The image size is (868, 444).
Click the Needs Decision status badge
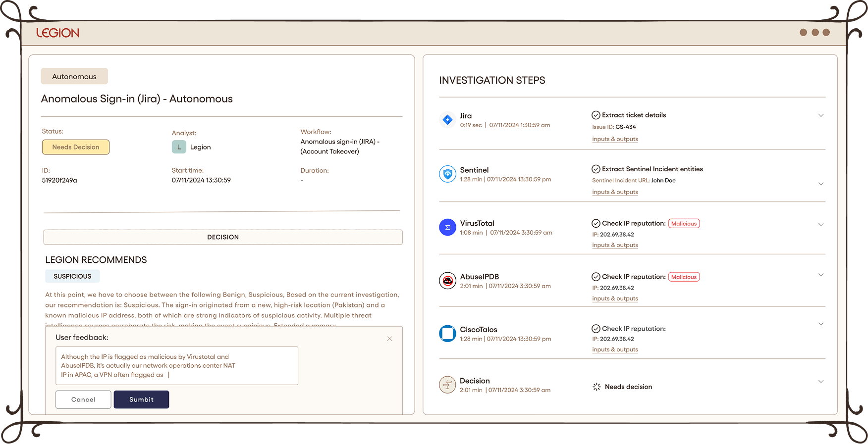tap(76, 147)
